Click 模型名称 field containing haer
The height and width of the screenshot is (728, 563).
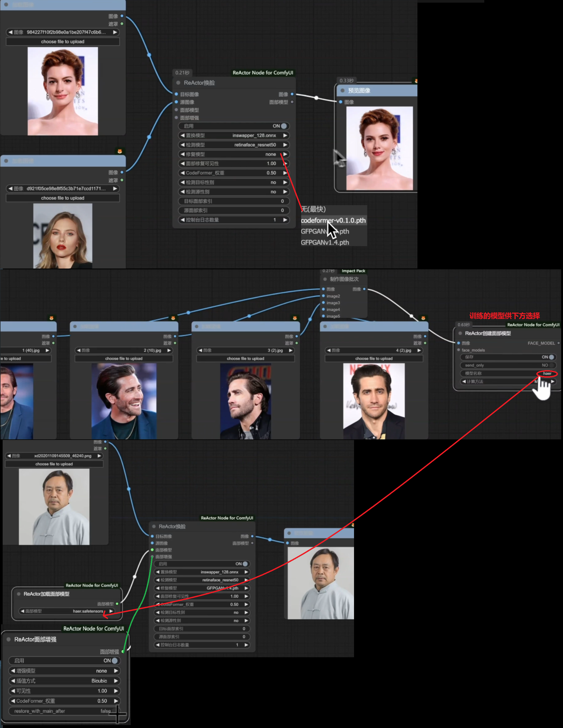(x=507, y=373)
